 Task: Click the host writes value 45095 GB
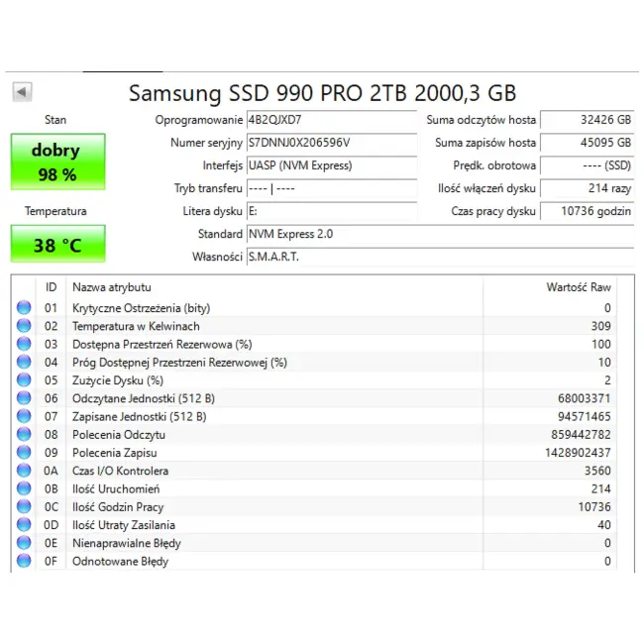(587, 143)
